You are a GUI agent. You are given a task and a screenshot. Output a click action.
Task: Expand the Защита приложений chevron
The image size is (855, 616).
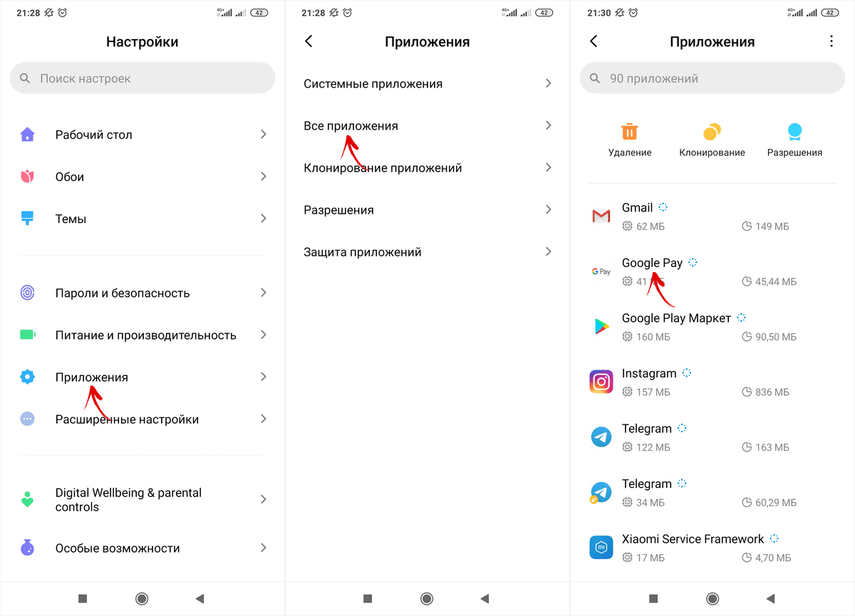548,251
